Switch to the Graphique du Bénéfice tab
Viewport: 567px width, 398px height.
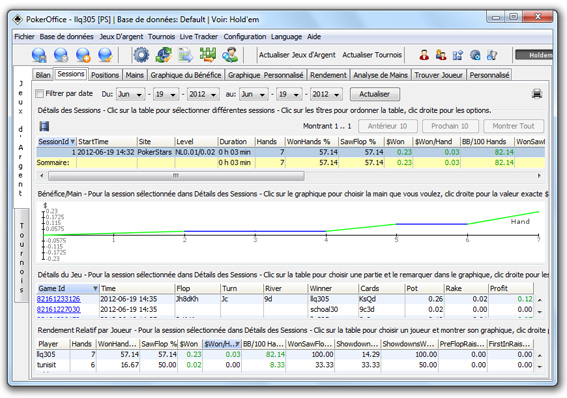(186, 75)
